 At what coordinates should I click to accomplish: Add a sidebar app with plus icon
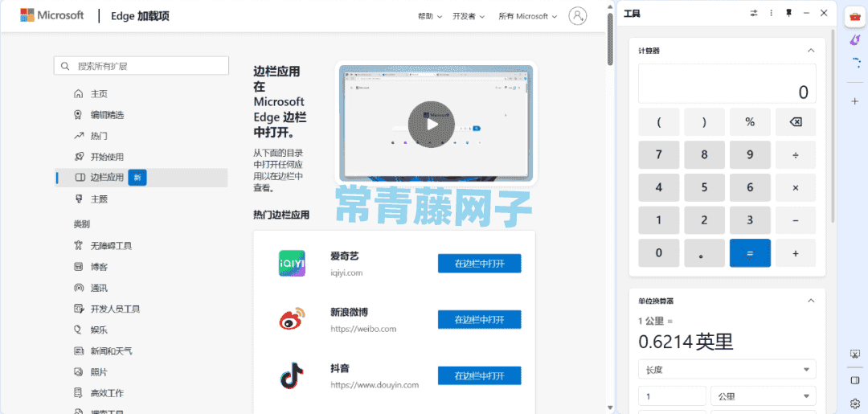854,100
